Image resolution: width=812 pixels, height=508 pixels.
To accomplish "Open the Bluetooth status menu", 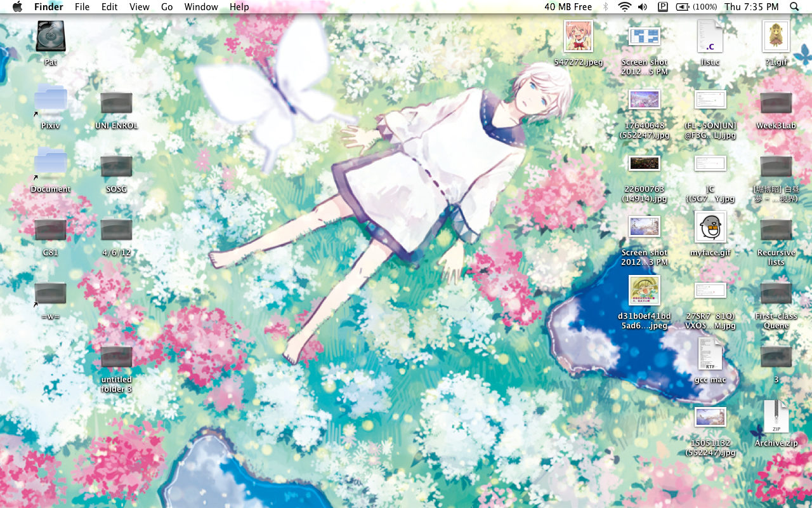I will 605,7.
